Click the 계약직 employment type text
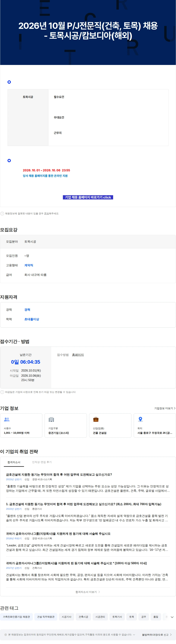The height and width of the screenshot is (644, 176). (x=29, y=265)
